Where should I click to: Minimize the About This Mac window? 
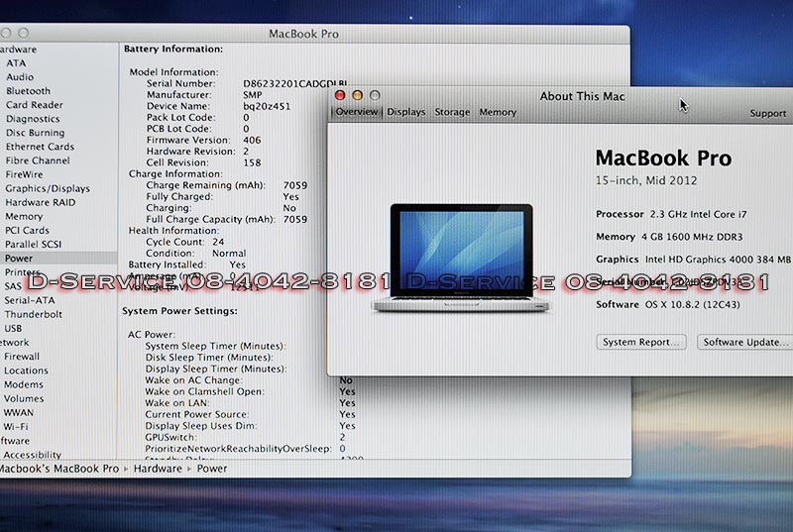[357, 95]
